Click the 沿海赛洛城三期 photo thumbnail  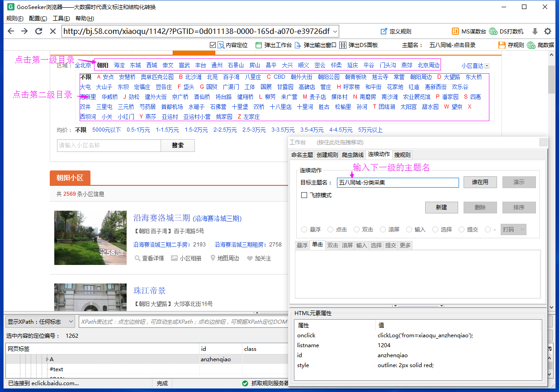[90, 238]
